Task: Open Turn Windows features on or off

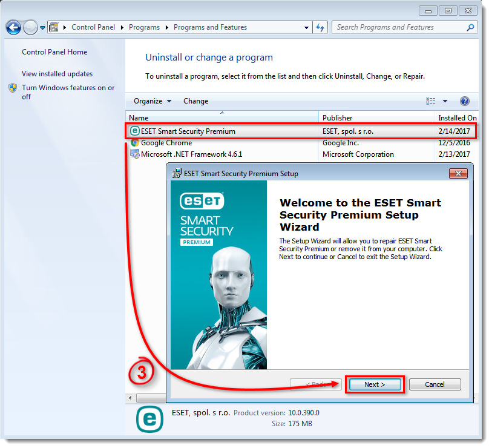Action: [68, 92]
